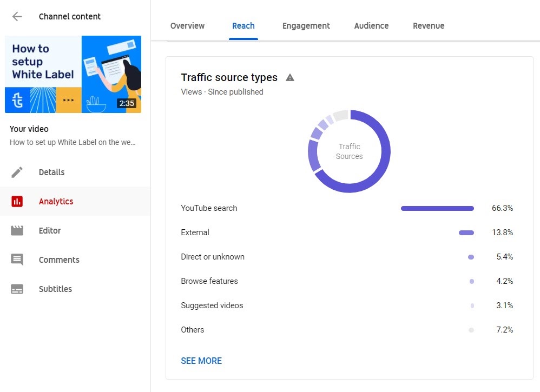Click the YouTube search progress bar
This screenshot has height=392, width=540.
(437, 208)
